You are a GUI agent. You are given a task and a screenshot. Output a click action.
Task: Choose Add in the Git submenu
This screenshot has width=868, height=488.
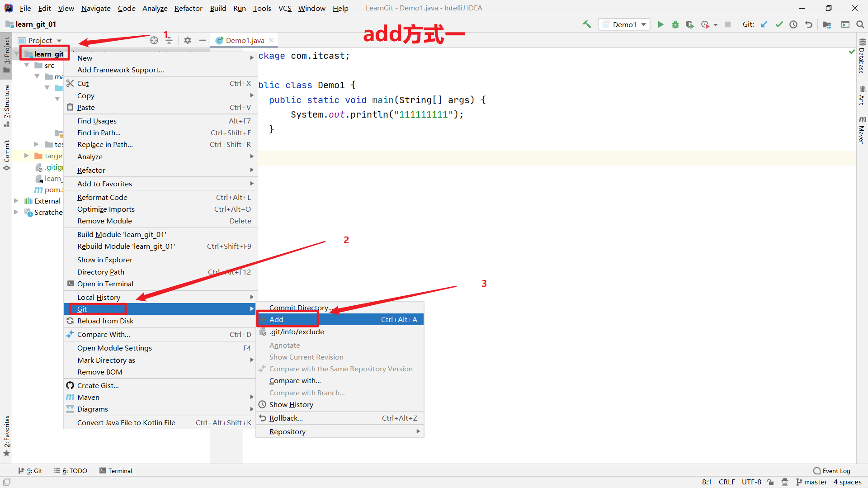tap(340, 319)
